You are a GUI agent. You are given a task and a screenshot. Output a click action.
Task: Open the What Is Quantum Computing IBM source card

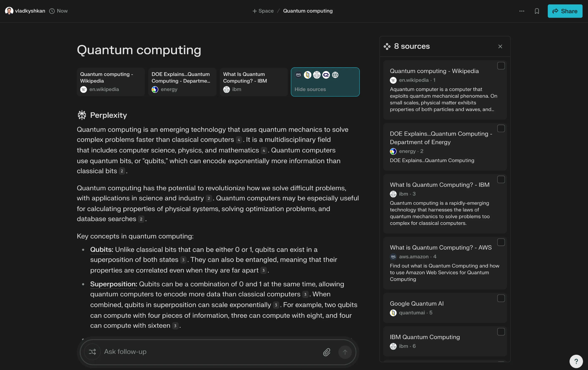pos(253,82)
